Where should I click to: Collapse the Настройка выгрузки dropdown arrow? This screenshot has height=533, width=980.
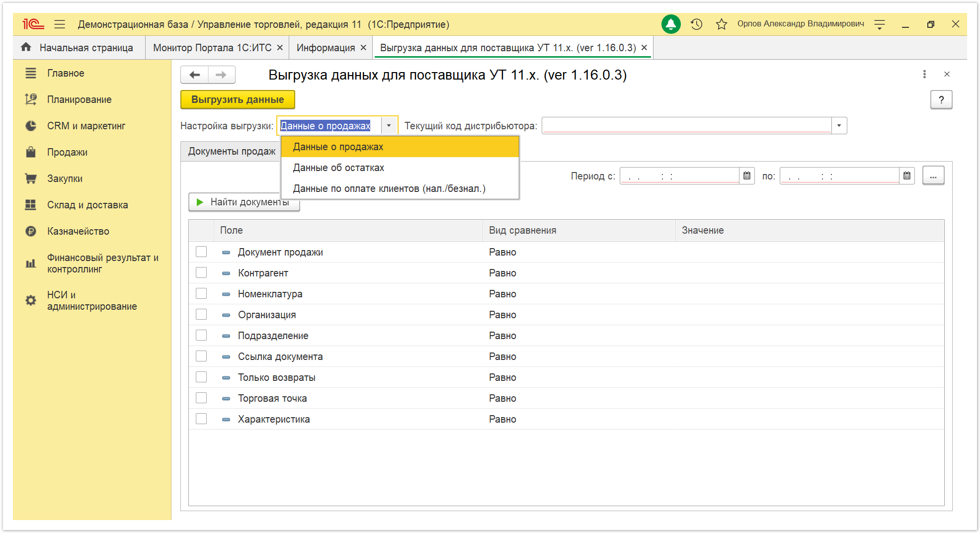coord(389,126)
